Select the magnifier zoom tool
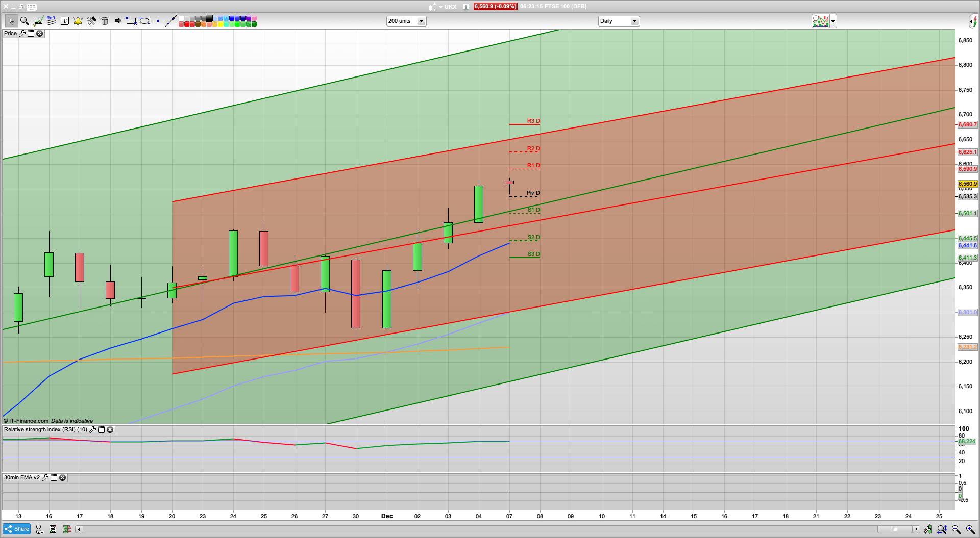The image size is (980, 538). click(24, 21)
